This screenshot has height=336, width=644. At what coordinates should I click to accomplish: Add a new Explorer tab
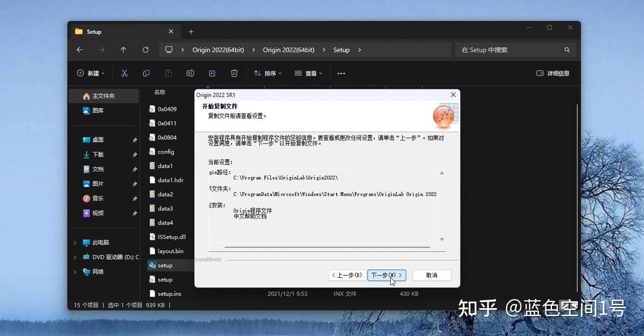pyautogui.click(x=191, y=31)
